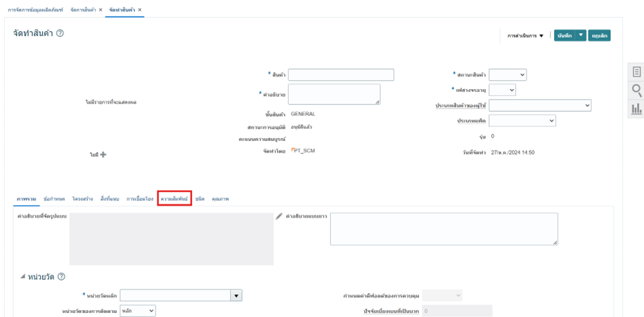644x317 pixels.
Task: Click the บันทึก save button
Action: pos(565,35)
